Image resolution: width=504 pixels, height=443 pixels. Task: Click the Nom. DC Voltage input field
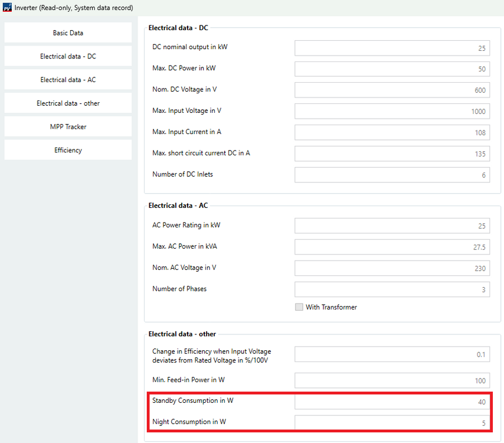pyautogui.click(x=392, y=90)
